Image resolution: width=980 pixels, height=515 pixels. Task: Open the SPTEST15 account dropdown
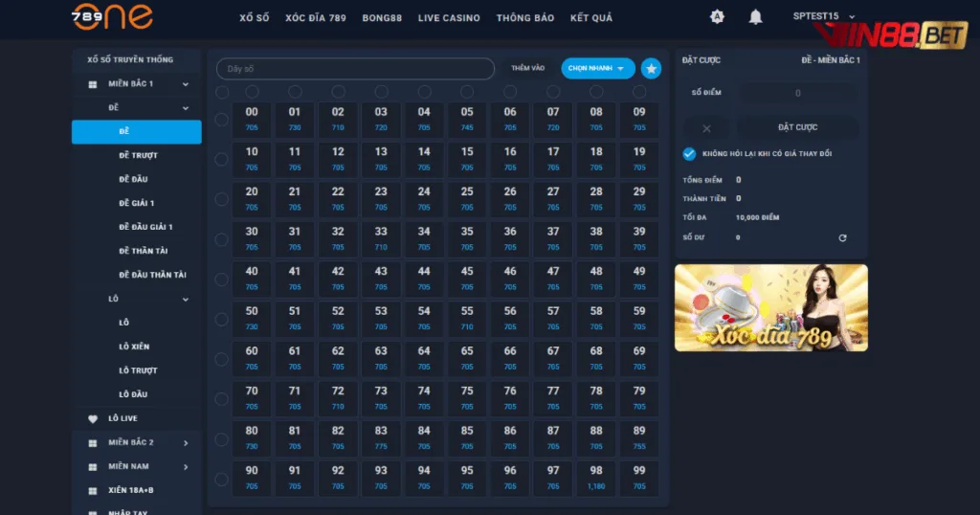point(823,16)
